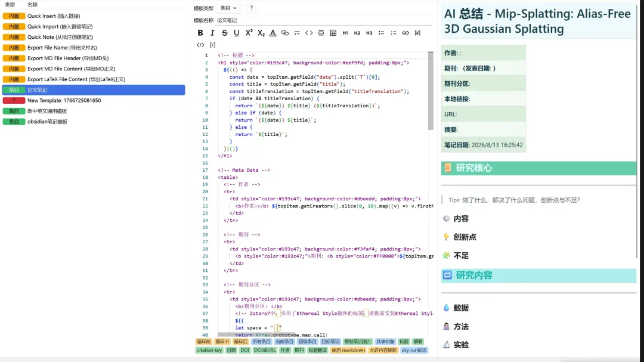Select Quick Import (嵌入链接笔记) template
The width and height of the screenshot is (644, 362).
click(x=94, y=26)
